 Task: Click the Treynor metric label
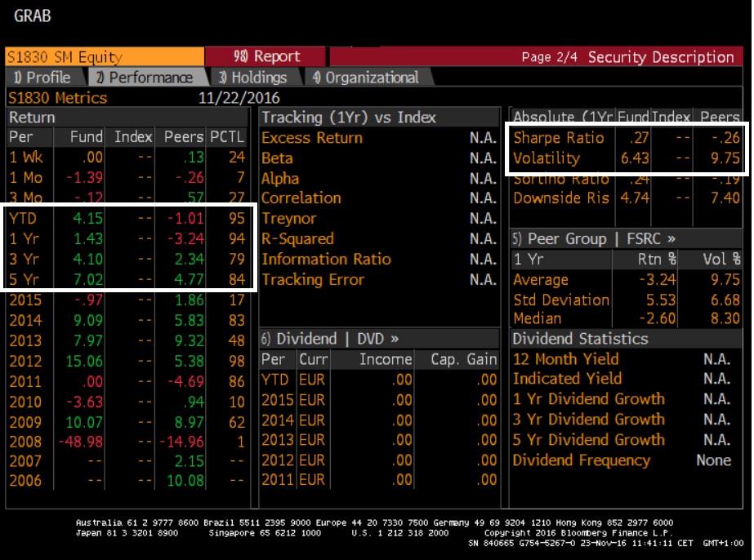(x=289, y=219)
